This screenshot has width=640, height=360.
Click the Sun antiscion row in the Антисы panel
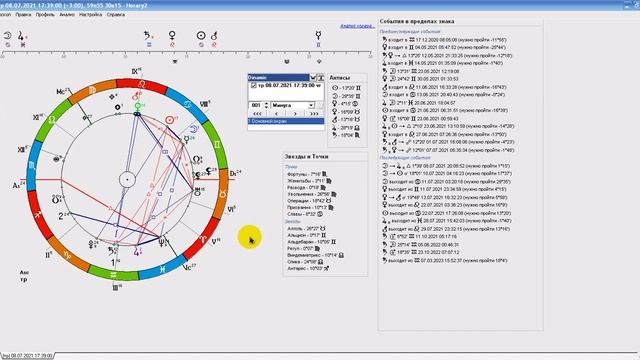[x=347, y=88]
